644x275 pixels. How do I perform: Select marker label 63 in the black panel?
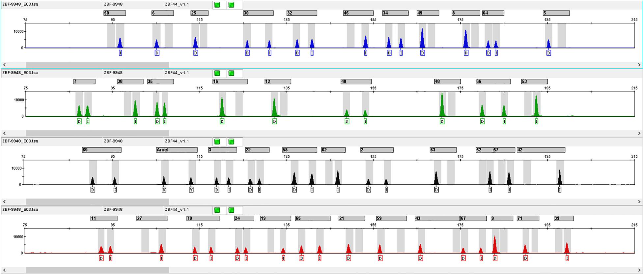click(443, 150)
